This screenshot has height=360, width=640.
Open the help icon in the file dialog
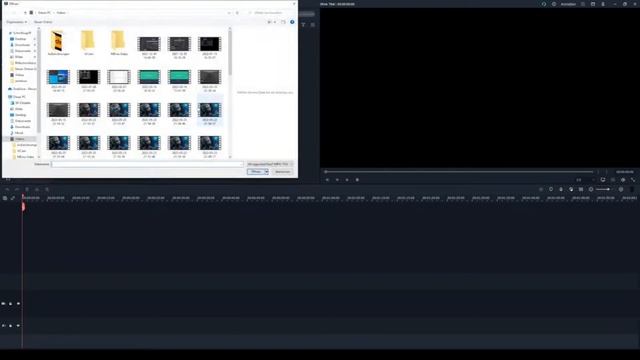292,22
